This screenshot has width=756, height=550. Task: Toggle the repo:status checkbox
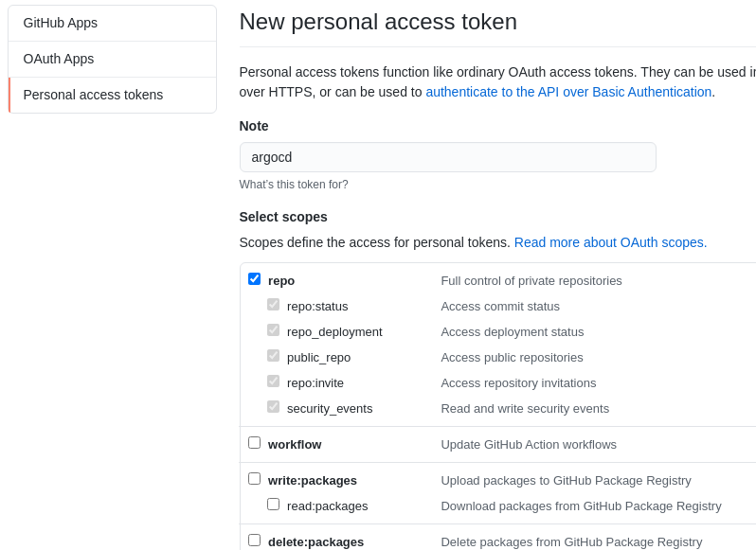pos(274,305)
